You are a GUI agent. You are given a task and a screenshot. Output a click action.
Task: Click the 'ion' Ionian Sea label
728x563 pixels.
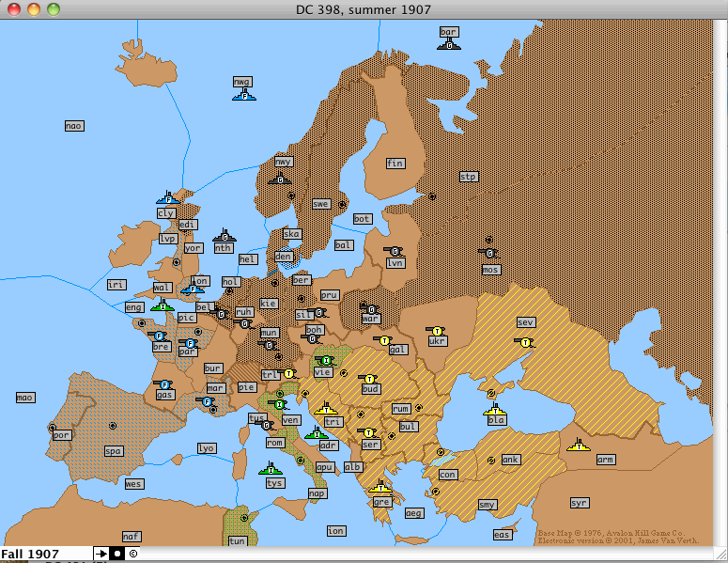pos(336,531)
